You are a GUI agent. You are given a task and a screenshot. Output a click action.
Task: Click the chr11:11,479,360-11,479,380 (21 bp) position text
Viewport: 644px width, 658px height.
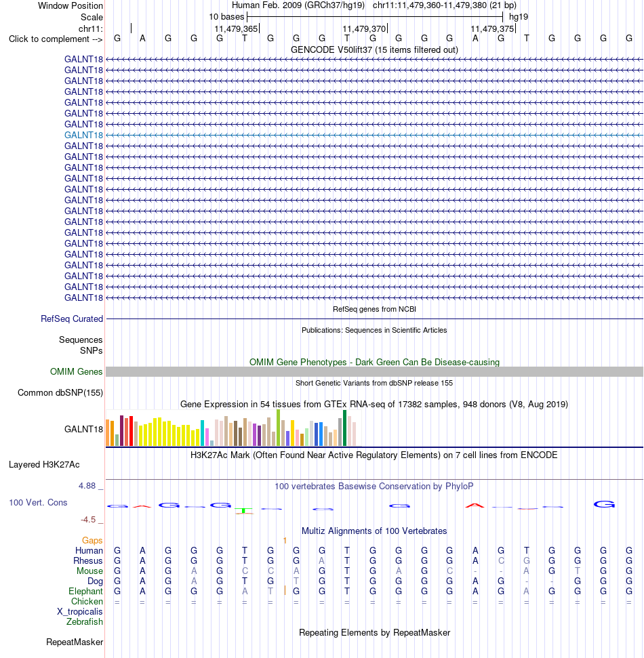(444, 5)
